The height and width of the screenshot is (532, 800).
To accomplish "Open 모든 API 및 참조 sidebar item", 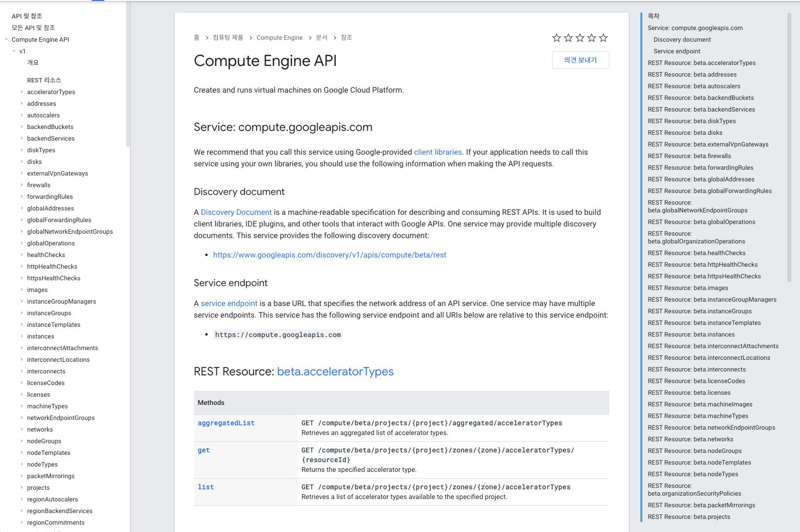I will 33,28.
